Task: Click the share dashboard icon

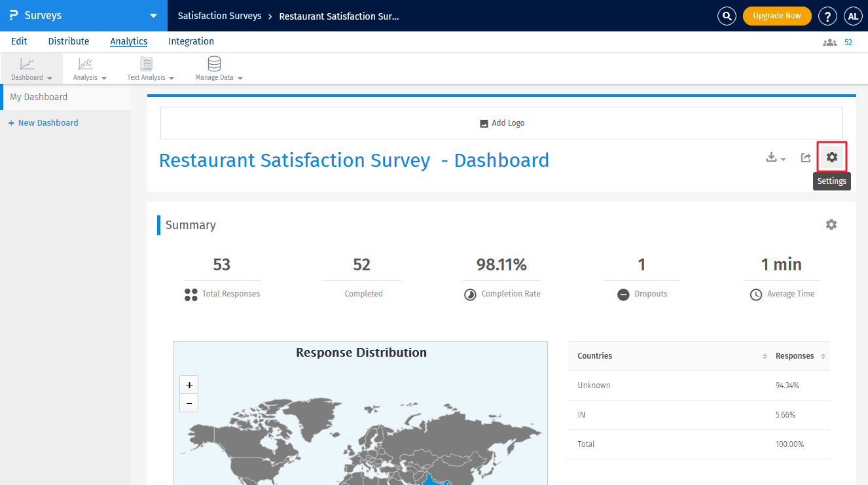Action: point(806,158)
